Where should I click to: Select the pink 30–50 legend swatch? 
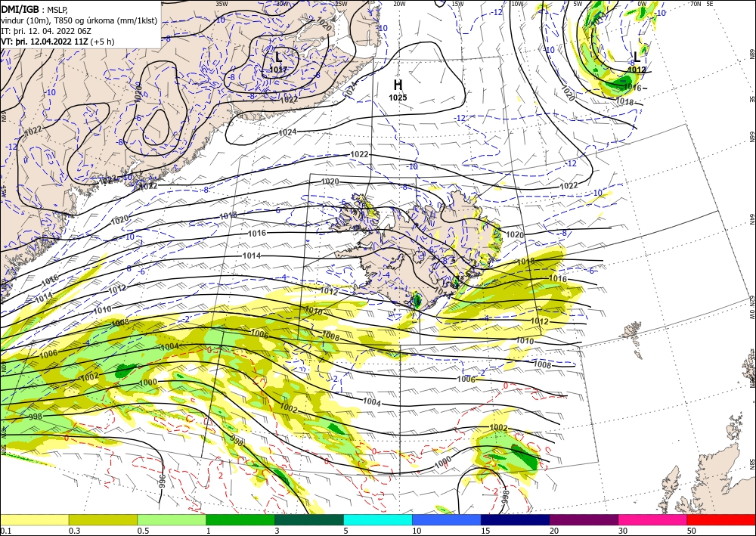click(x=653, y=519)
